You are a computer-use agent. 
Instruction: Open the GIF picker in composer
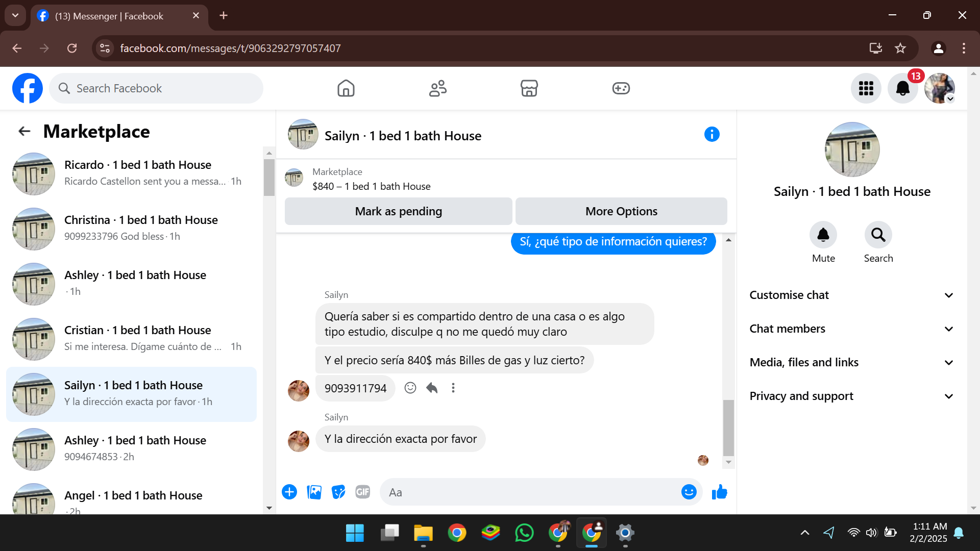[362, 492]
